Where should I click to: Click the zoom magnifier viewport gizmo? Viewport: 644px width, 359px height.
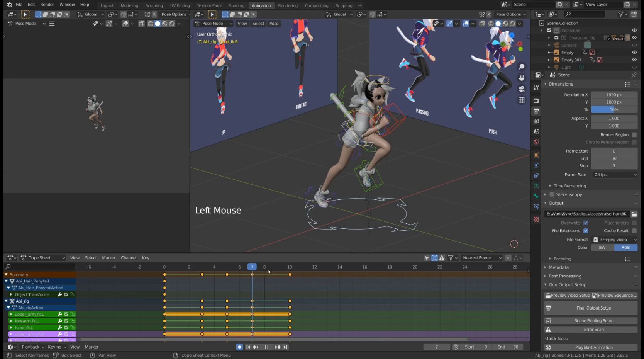click(x=521, y=67)
